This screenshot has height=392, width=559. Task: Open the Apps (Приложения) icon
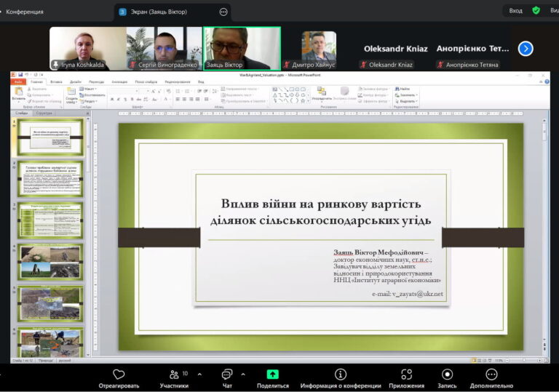pos(406,374)
